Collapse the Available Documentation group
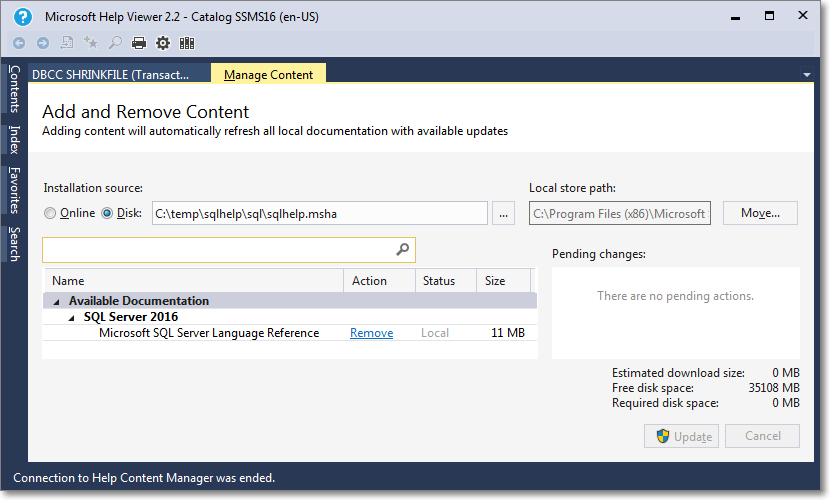Screen dimensions: 830x500 point(56,301)
